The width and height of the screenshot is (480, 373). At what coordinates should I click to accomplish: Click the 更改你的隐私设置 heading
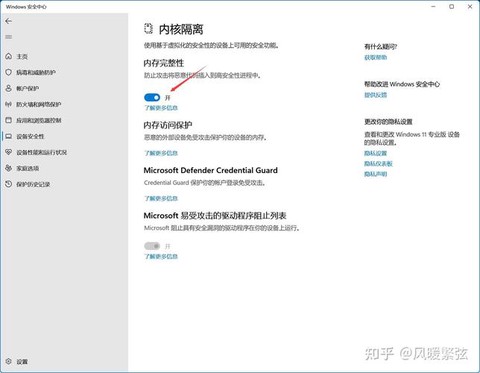click(388, 122)
